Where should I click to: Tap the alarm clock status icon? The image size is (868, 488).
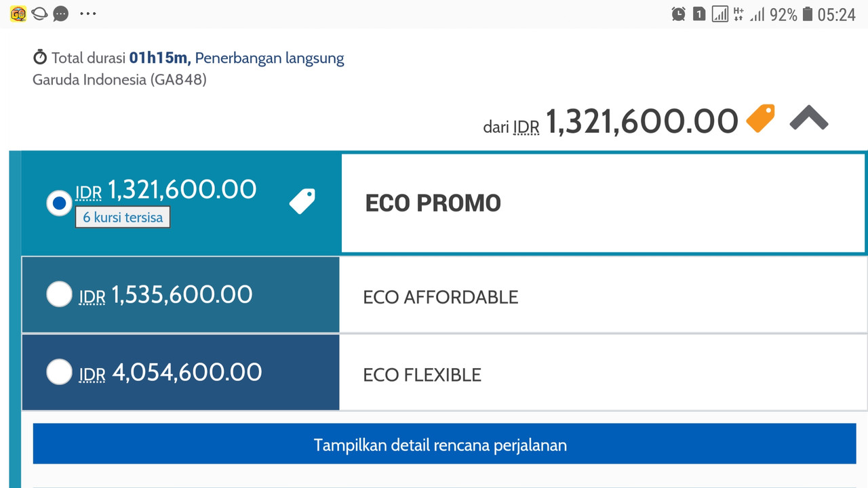pos(678,14)
